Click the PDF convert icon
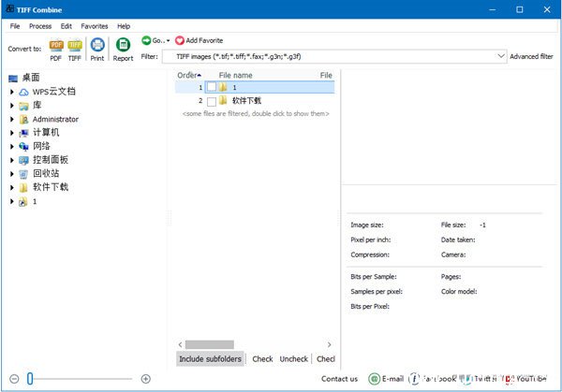Image resolution: width=562 pixels, height=392 pixels. click(55, 45)
